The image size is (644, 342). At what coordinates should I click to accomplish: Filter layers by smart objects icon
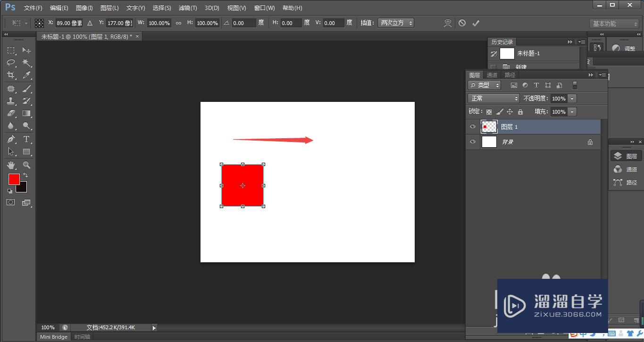559,85
